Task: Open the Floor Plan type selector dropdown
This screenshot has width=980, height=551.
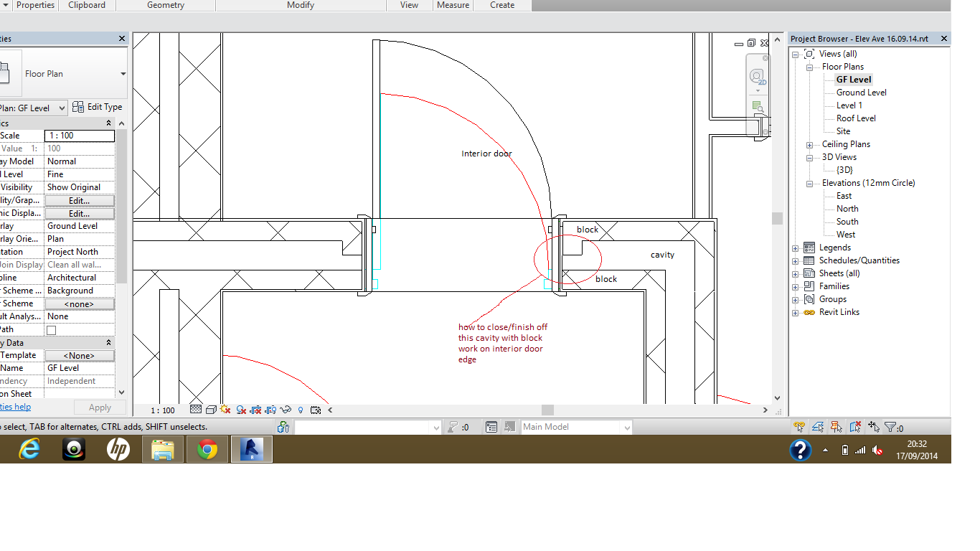Action: 123,74
